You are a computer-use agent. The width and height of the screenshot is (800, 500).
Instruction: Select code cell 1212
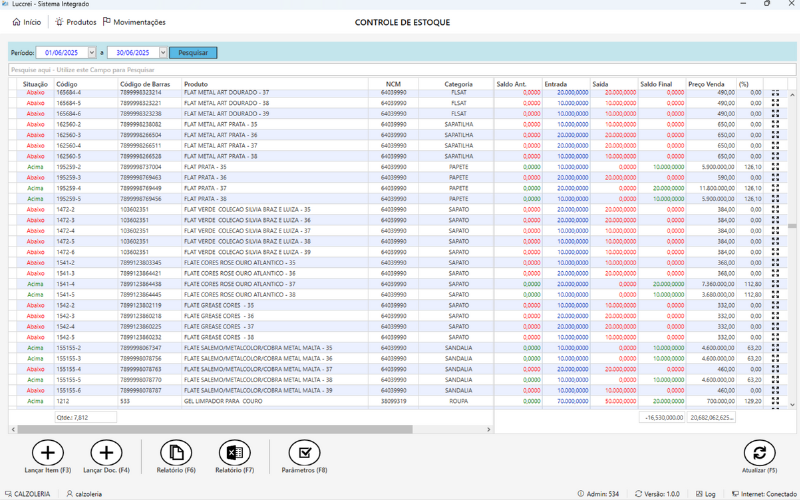[x=62, y=401]
